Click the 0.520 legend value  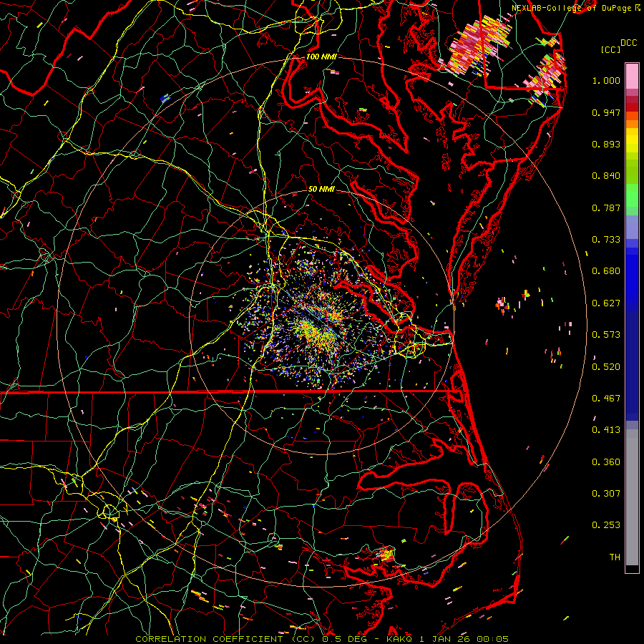pyautogui.click(x=606, y=367)
